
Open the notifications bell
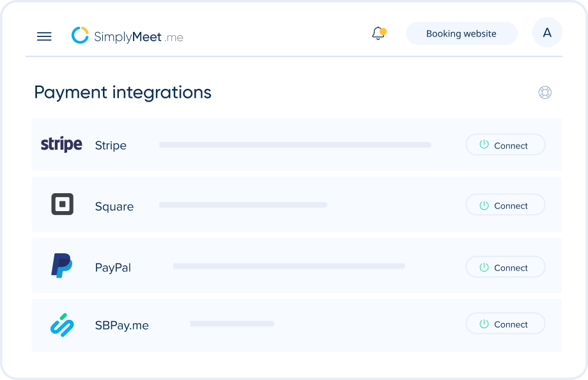pos(379,33)
